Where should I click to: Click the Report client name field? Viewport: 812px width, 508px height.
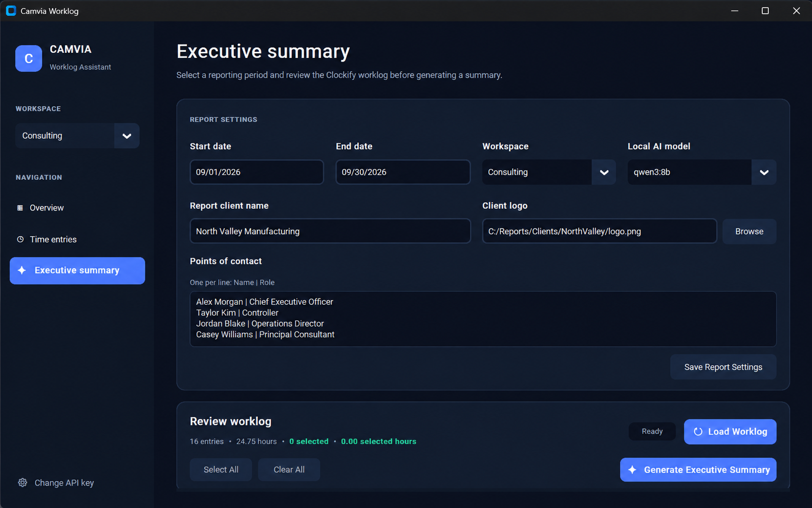click(x=330, y=231)
